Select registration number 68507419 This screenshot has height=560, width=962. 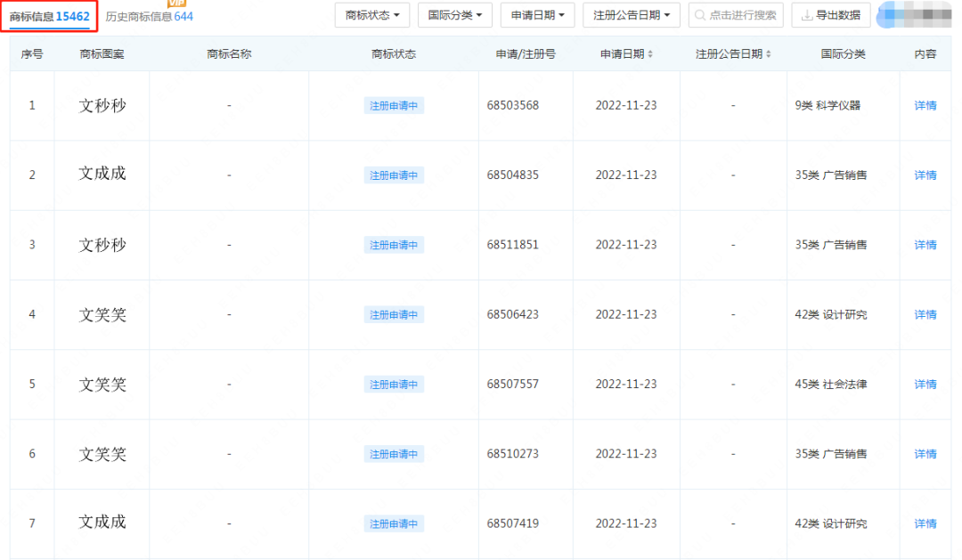pyautogui.click(x=513, y=523)
